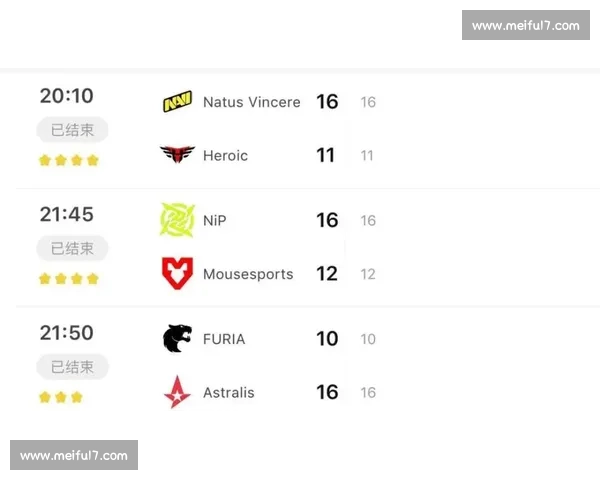Viewport: 600px width, 480px height.
Task: Click the four-star rating under 20:10
Action: pos(69,160)
